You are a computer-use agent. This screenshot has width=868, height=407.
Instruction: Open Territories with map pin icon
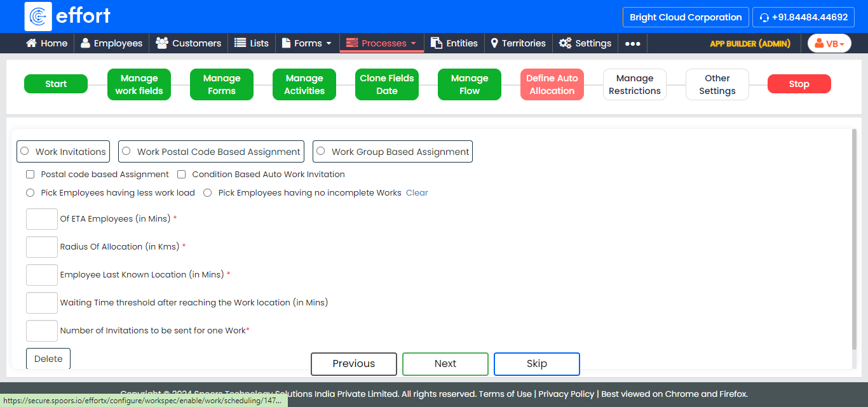click(x=494, y=43)
